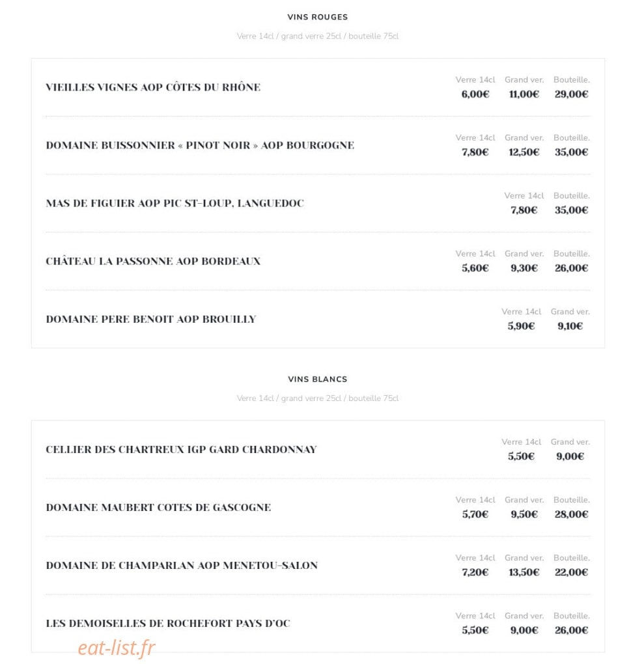Click the Vins Blancs section heading
The image size is (644, 664).
point(317,380)
